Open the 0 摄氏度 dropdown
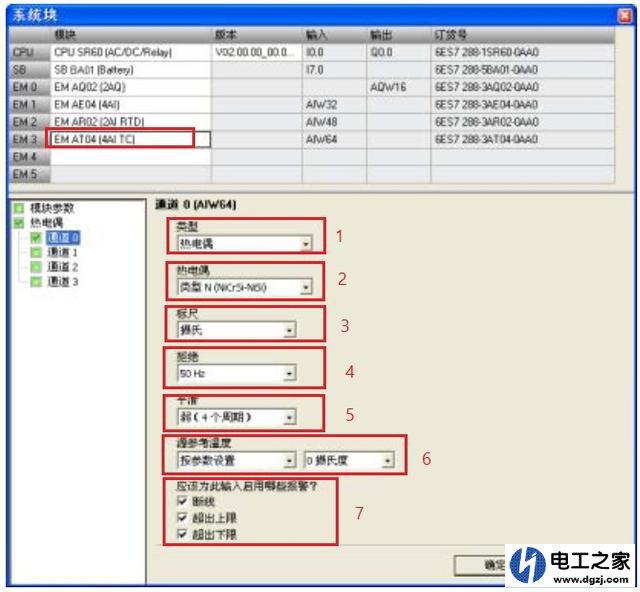640x592 pixels. pyautogui.click(x=387, y=461)
